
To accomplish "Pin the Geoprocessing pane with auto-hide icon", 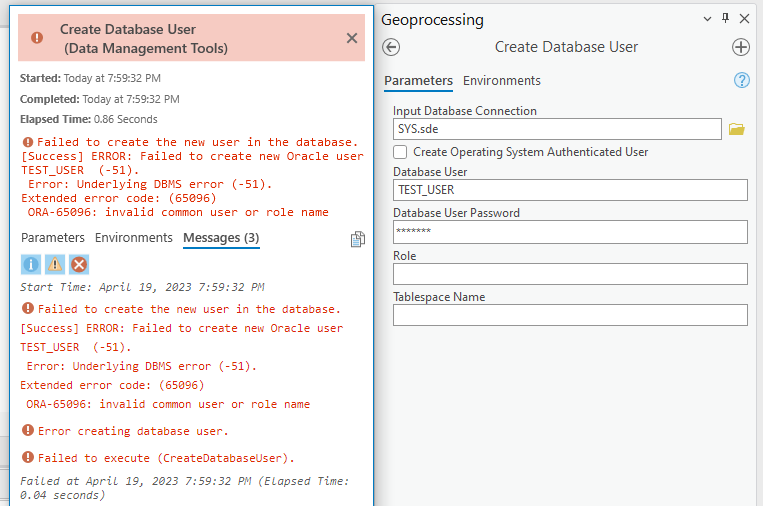I will [726, 19].
